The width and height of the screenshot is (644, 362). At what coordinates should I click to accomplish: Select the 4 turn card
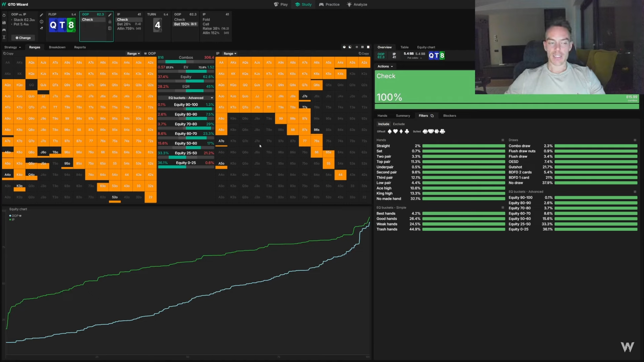click(158, 25)
